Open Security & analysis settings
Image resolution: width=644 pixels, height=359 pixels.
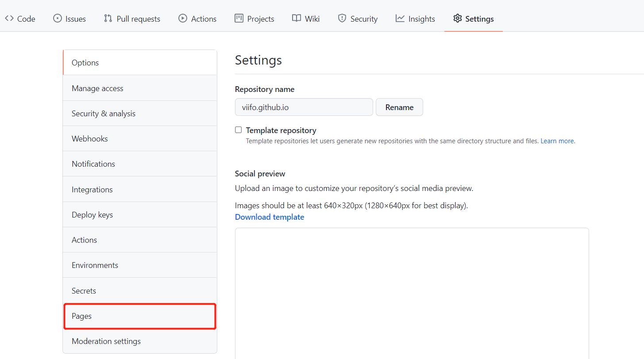pyautogui.click(x=140, y=113)
